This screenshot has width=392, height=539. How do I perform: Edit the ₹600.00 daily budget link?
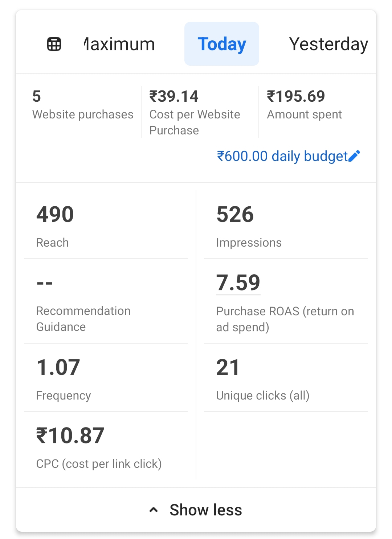coord(282,156)
